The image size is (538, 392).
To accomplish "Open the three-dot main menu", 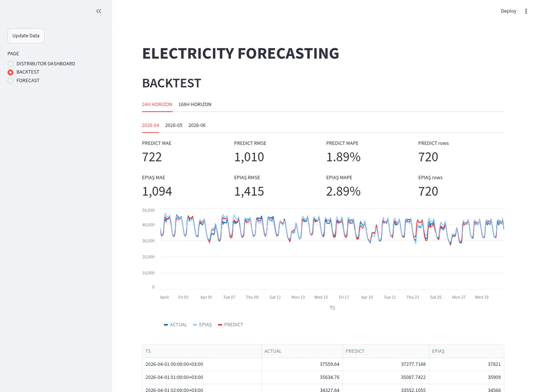I will [x=526, y=11].
